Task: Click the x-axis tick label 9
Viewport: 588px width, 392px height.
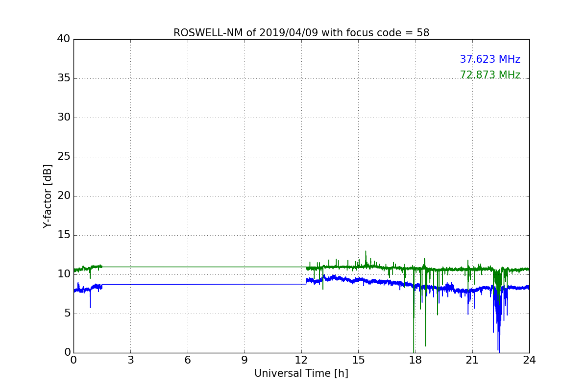Action: 245,360
